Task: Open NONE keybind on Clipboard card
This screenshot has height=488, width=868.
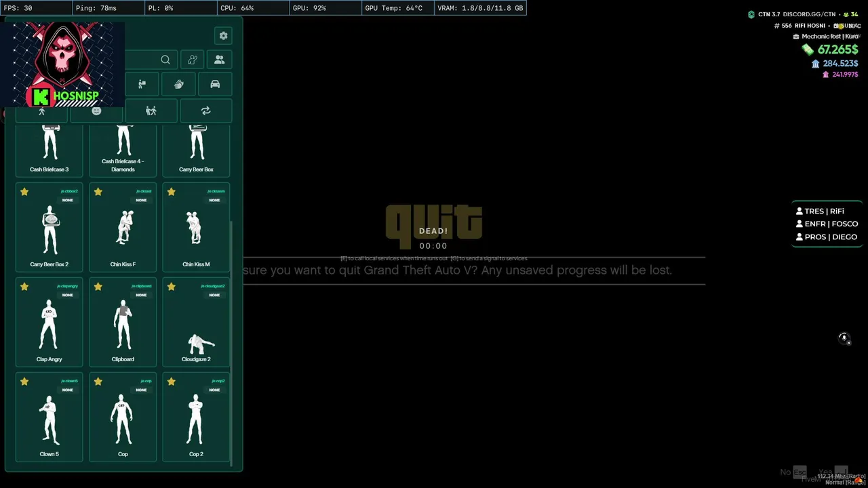Action: click(x=141, y=295)
